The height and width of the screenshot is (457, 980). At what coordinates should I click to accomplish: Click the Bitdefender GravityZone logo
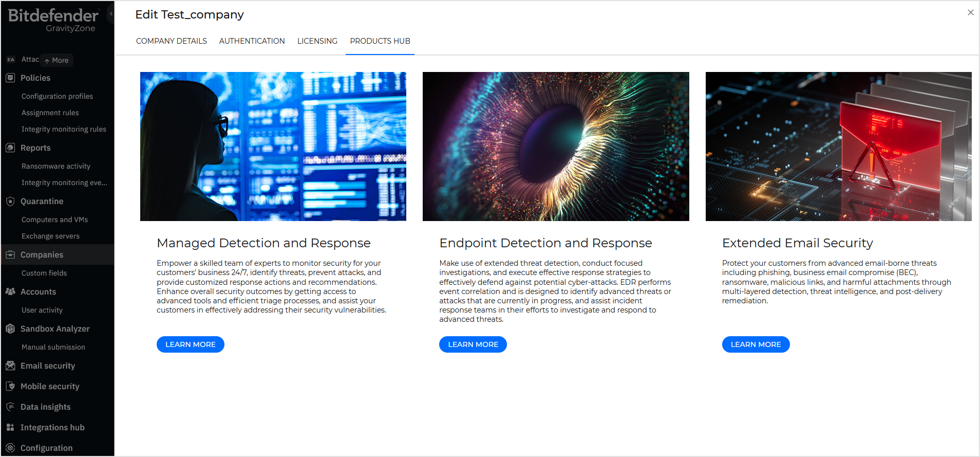(x=53, y=21)
